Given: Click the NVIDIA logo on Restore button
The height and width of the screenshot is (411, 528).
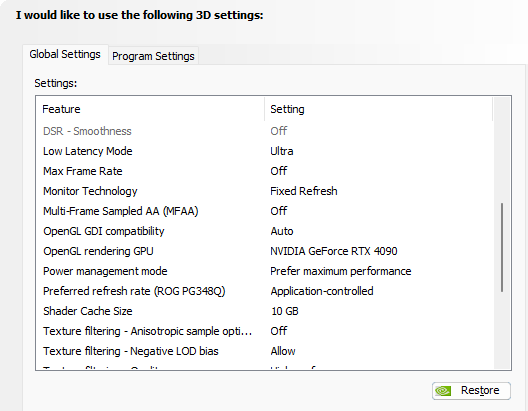Looking at the screenshot, I should coord(443,391).
